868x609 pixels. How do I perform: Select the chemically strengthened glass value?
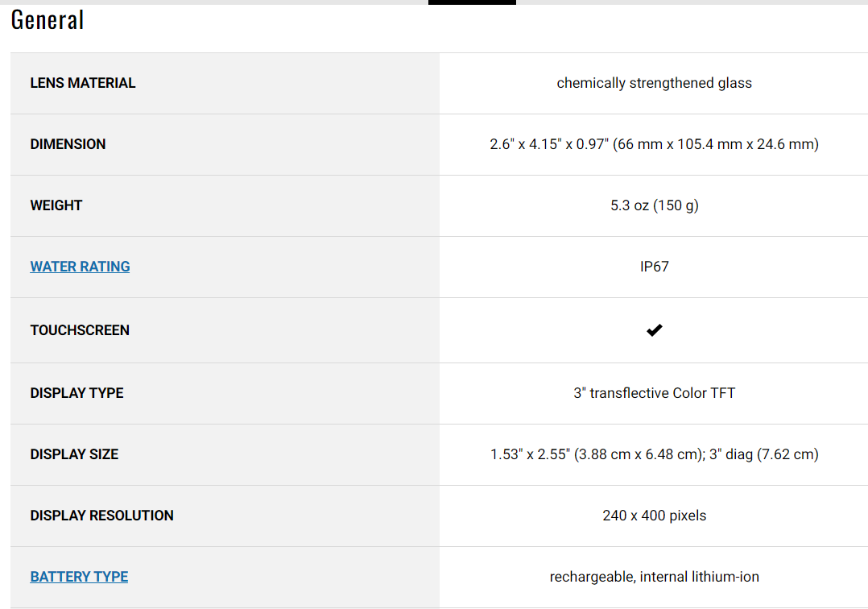(655, 83)
